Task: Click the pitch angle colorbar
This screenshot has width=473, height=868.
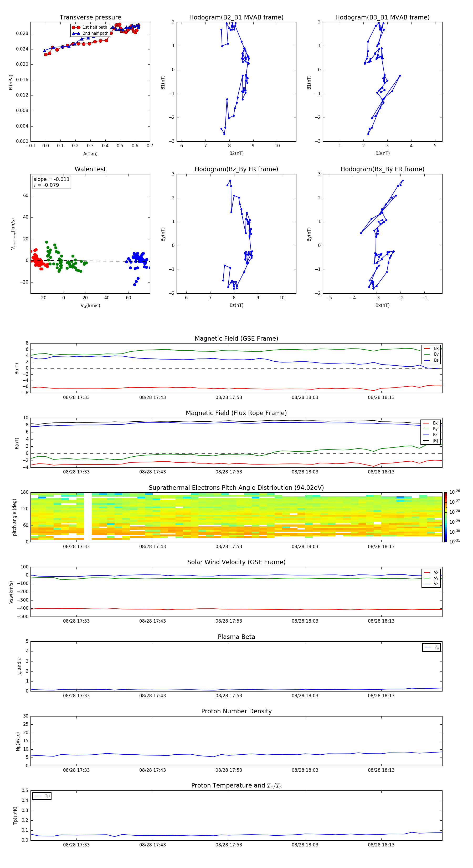Action: [446, 517]
